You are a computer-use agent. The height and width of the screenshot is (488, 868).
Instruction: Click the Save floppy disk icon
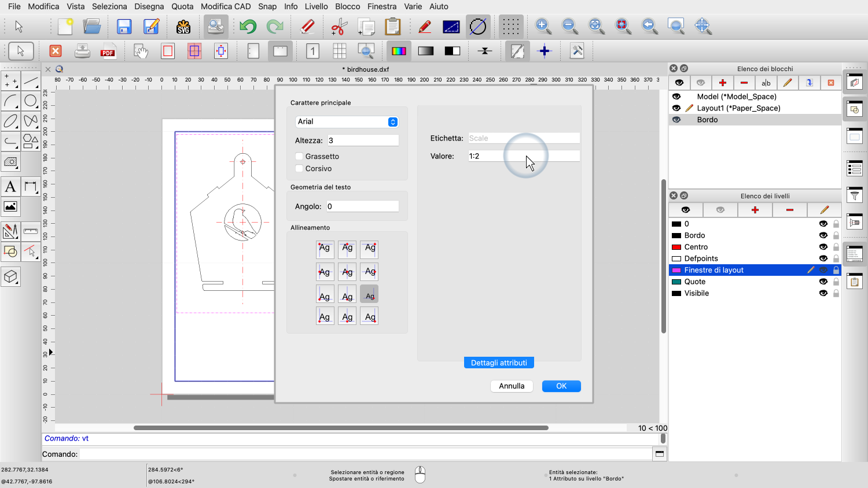pos(124,27)
